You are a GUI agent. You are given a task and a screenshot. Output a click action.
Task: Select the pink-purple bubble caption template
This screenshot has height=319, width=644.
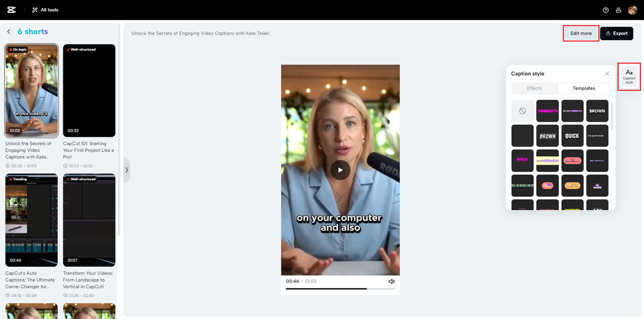coord(547,186)
